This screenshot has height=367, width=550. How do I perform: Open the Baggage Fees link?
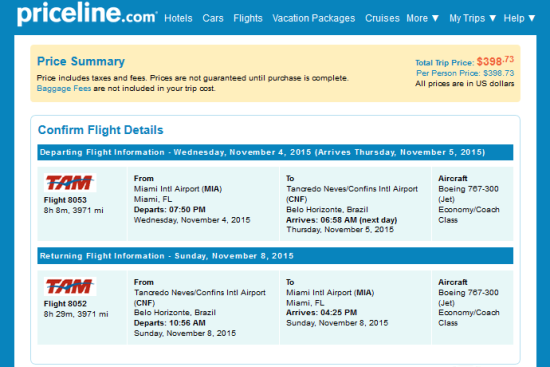click(x=64, y=88)
